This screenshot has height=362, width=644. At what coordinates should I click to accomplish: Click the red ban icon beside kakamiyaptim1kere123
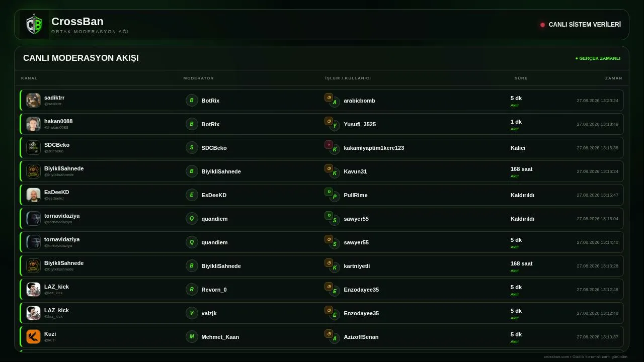point(329,144)
